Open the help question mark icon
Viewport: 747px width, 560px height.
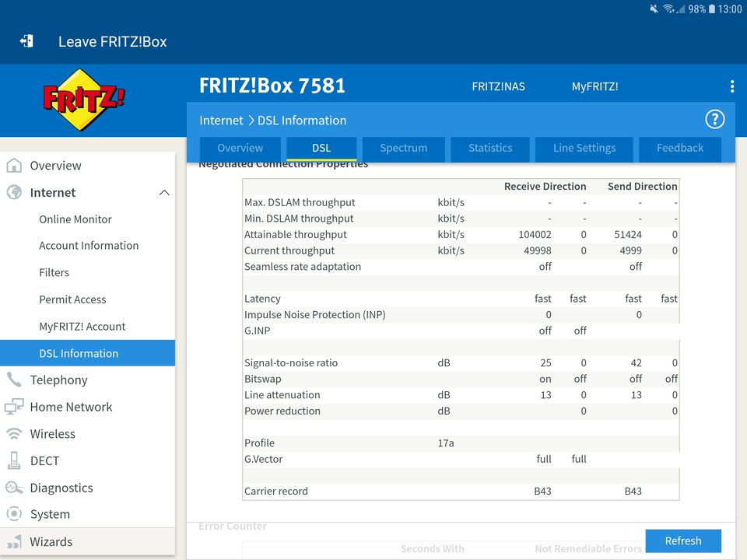point(714,120)
